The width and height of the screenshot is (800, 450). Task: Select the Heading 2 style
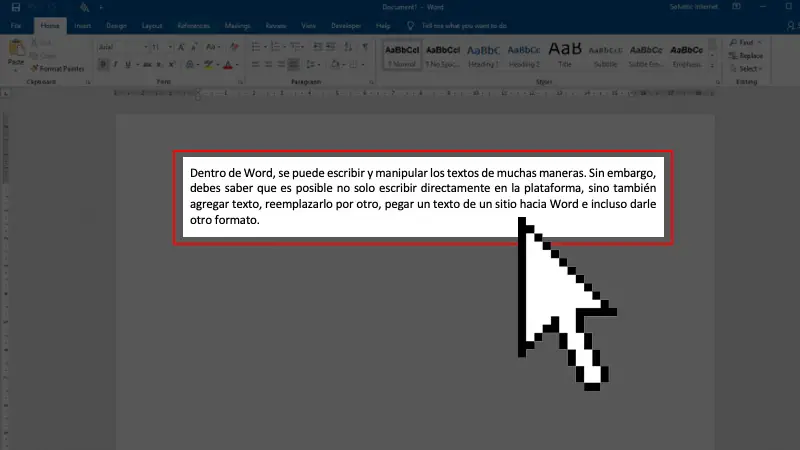[524, 56]
